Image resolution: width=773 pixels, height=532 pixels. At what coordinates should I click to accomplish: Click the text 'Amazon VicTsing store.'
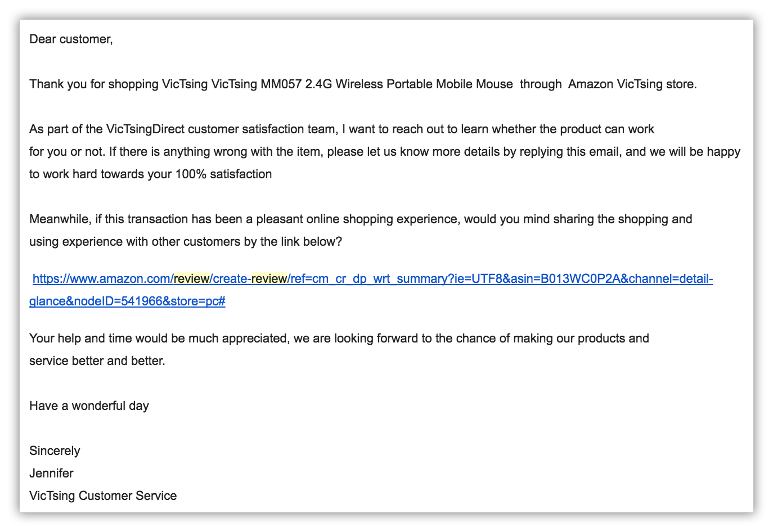[632, 84]
